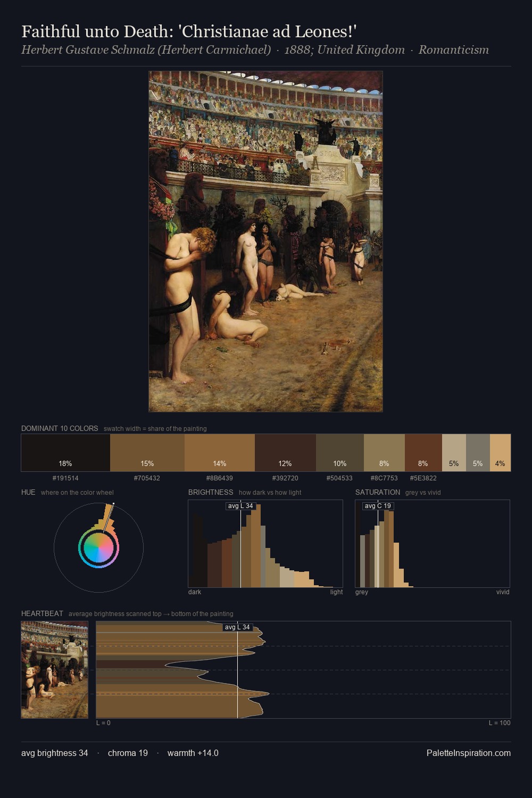Select the 14% swatch #8B6439
Image resolution: width=532 pixels, height=798 pixels.
pyautogui.click(x=220, y=453)
